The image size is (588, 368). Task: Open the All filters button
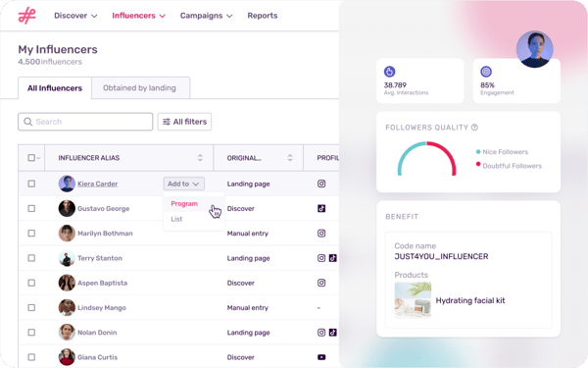pos(184,122)
